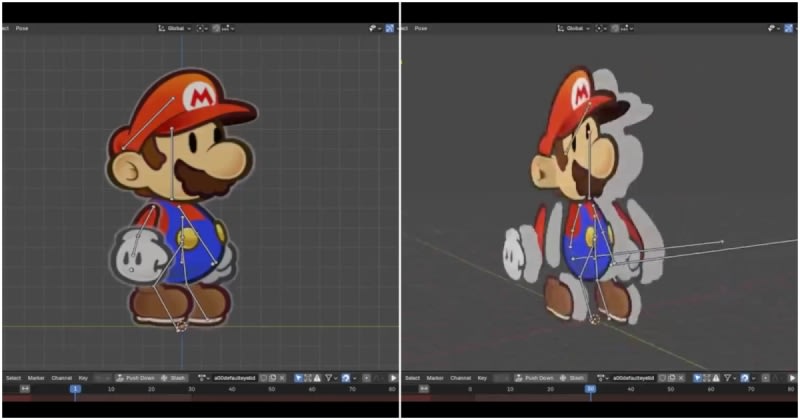800x420 pixels.
Task: Click the play arrow at left timeline's end
Action: pyautogui.click(x=392, y=378)
